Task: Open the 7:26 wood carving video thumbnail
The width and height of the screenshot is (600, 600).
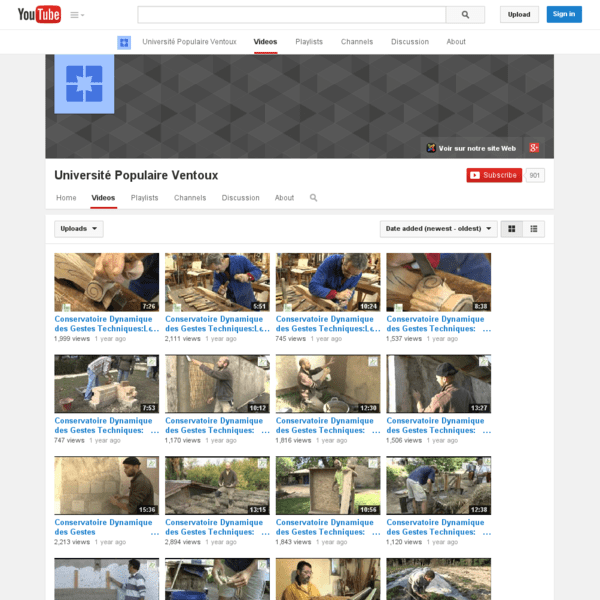Action: coord(106,282)
